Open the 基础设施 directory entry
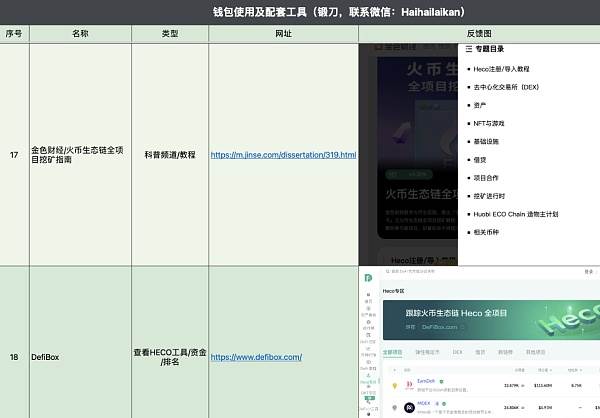The width and height of the screenshot is (600, 418). point(486,142)
